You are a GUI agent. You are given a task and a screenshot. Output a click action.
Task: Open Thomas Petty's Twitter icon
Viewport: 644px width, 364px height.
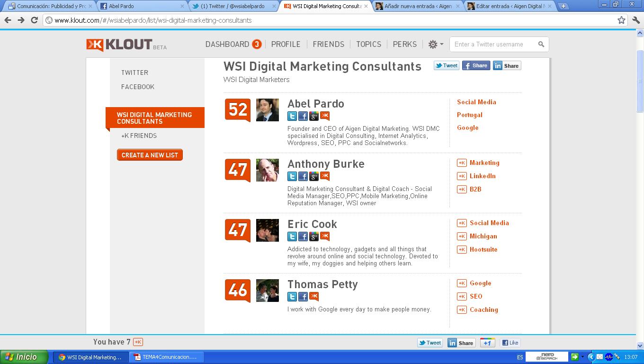click(292, 297)
